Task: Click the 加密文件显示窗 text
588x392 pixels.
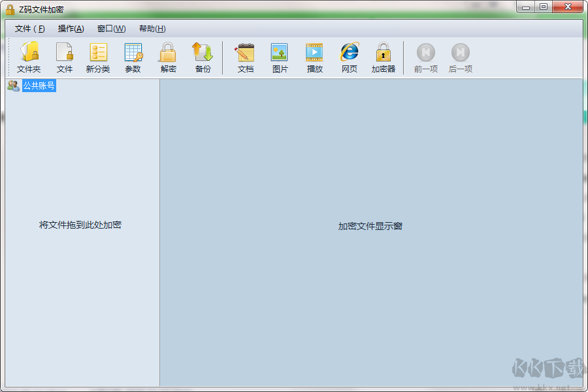Action: point(370,226)
